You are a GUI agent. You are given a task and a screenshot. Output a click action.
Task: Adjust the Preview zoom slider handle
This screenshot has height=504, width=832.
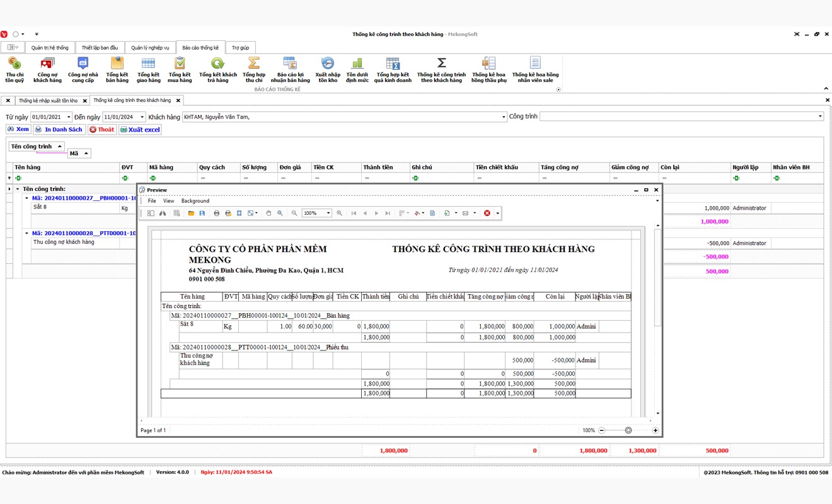628,430
